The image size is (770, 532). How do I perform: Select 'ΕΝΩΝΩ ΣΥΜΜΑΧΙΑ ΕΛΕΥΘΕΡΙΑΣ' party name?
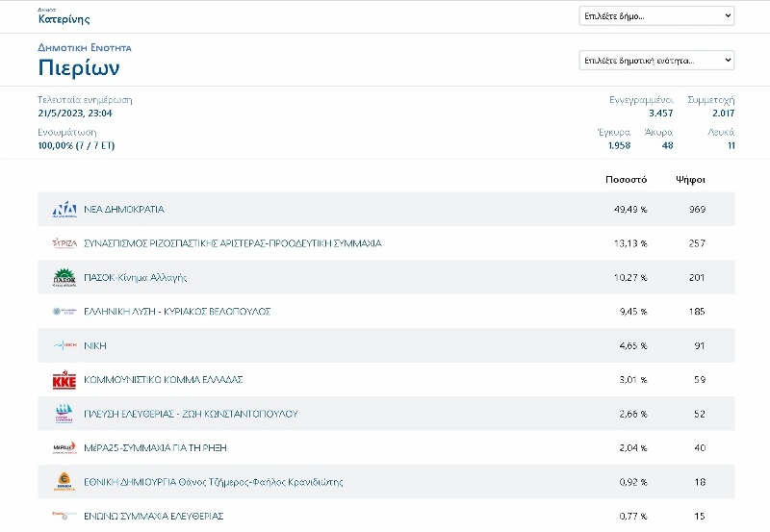click(154, 517)
